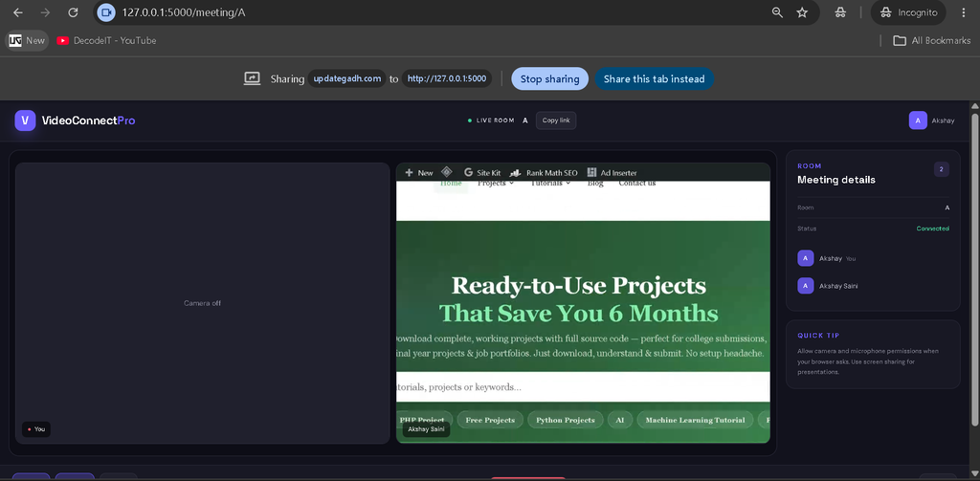Click the updategadh.com sharing source chip

click(x=346, y=78)
